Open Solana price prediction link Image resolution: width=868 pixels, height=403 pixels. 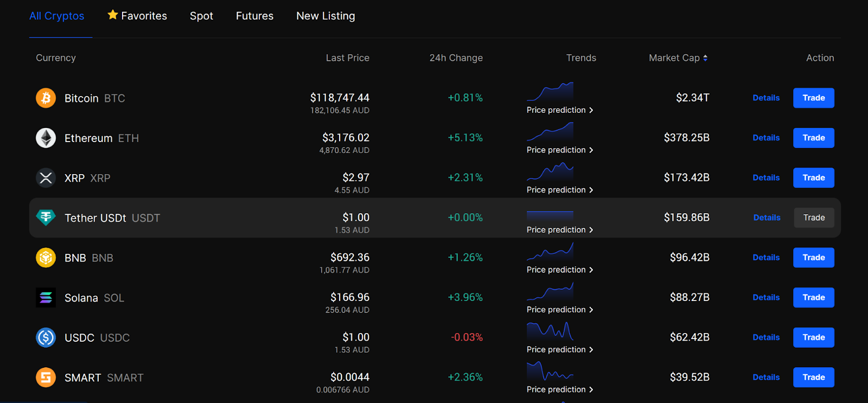(x=560, y=310)
